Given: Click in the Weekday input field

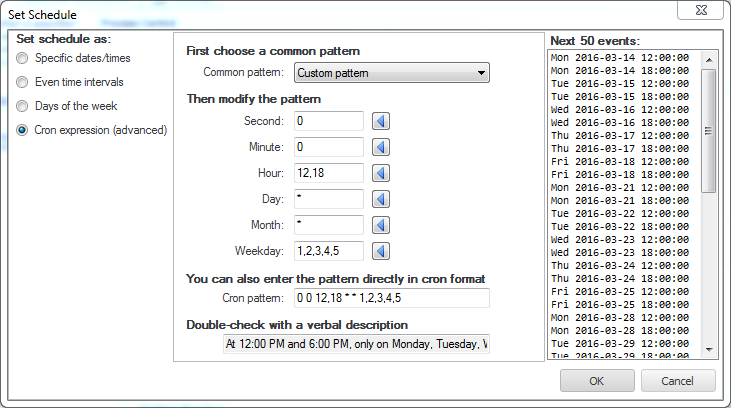Looking at the screenshot, I should 328,251.
